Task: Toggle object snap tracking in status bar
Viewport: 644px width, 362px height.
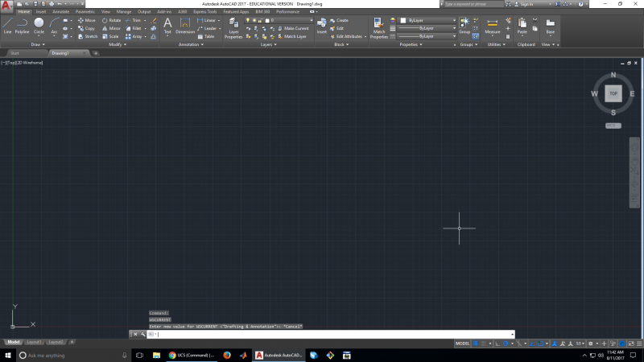Action: pyautogui.click(x=532, y=343)
